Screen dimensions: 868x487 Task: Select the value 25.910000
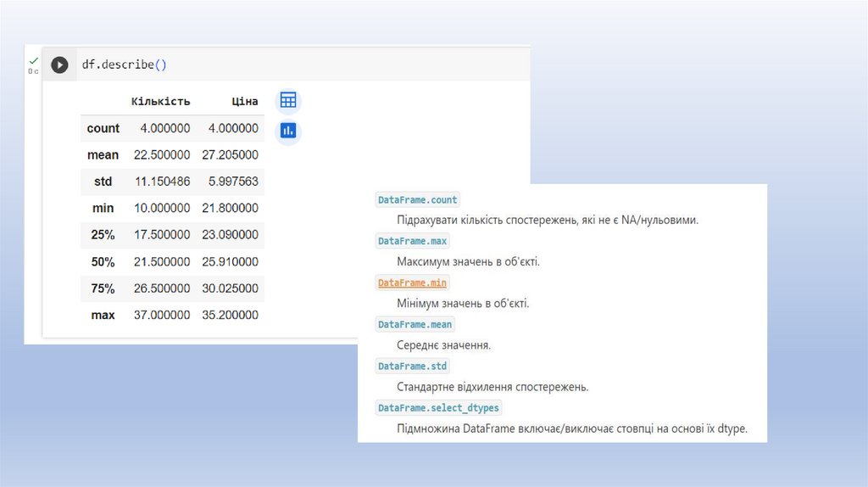coord(230,262)
